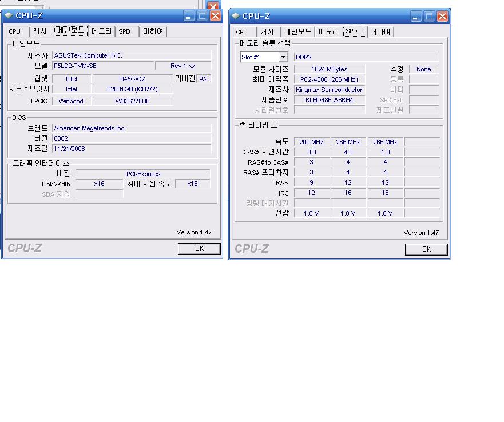Switch to 메모리 tab in right CPU-Z window
The image size is (504, 422).
coord(329,32)
